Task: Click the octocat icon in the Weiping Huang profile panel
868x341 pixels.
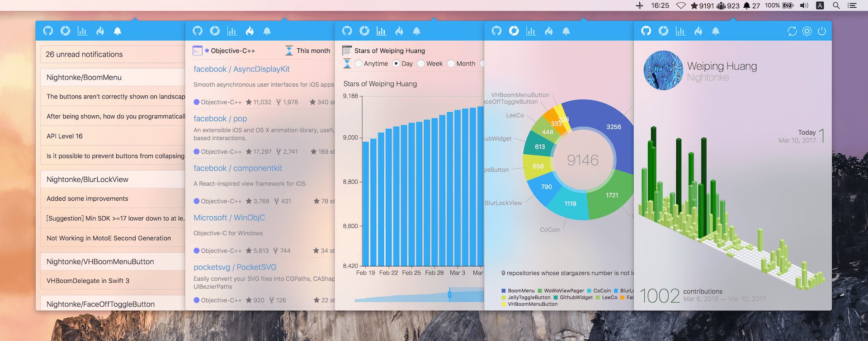Action: pyautogui.click(x=646, y=31)
